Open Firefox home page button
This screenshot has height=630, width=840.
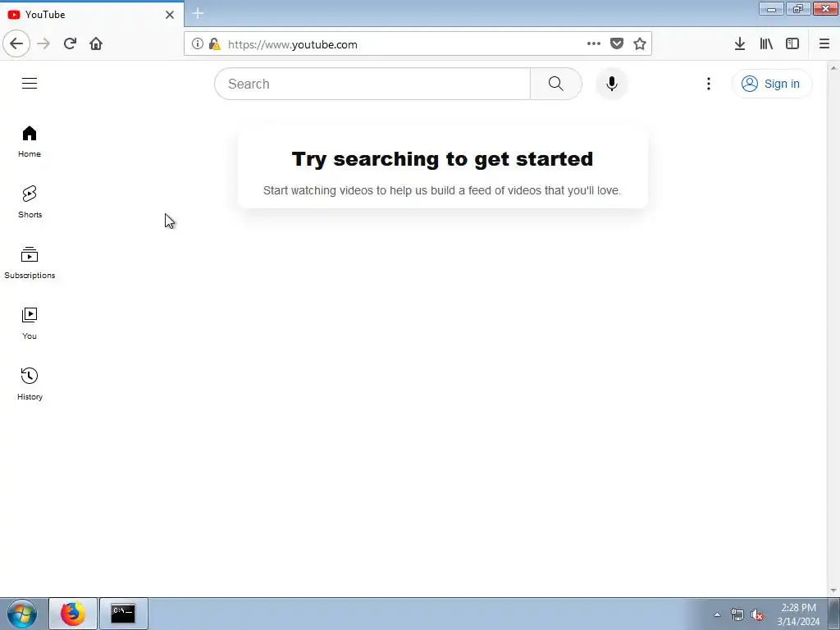point(96,43)
